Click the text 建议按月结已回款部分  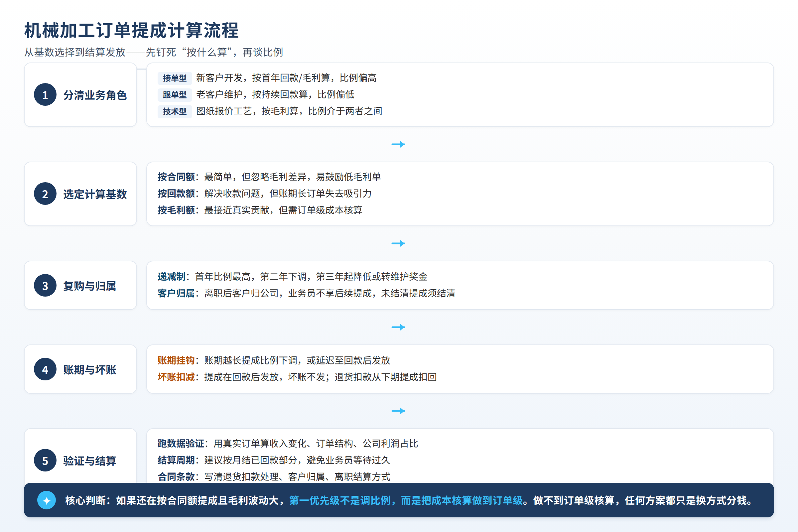point(251,460)
